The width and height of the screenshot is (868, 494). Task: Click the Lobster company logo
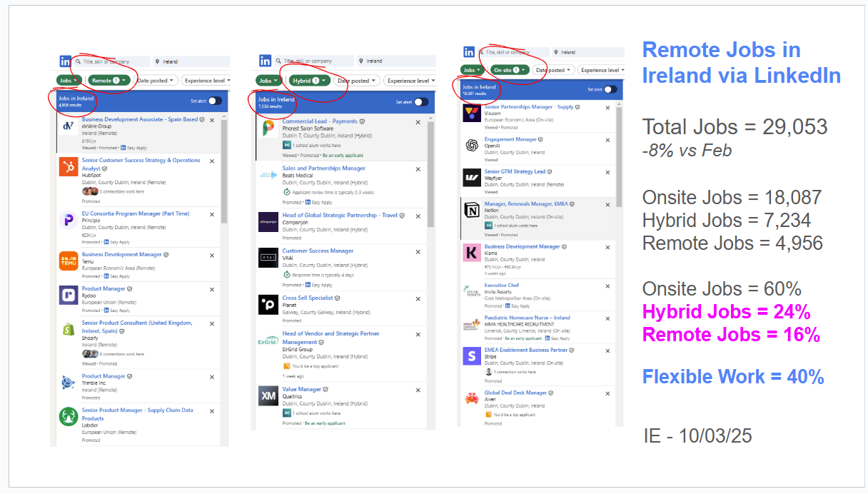[69, 416]
